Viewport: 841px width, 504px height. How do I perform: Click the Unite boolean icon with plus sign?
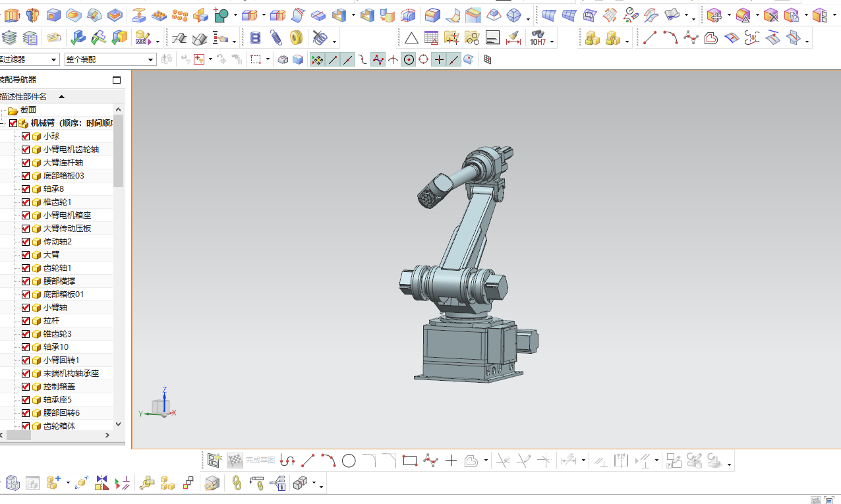coord(221,14)
